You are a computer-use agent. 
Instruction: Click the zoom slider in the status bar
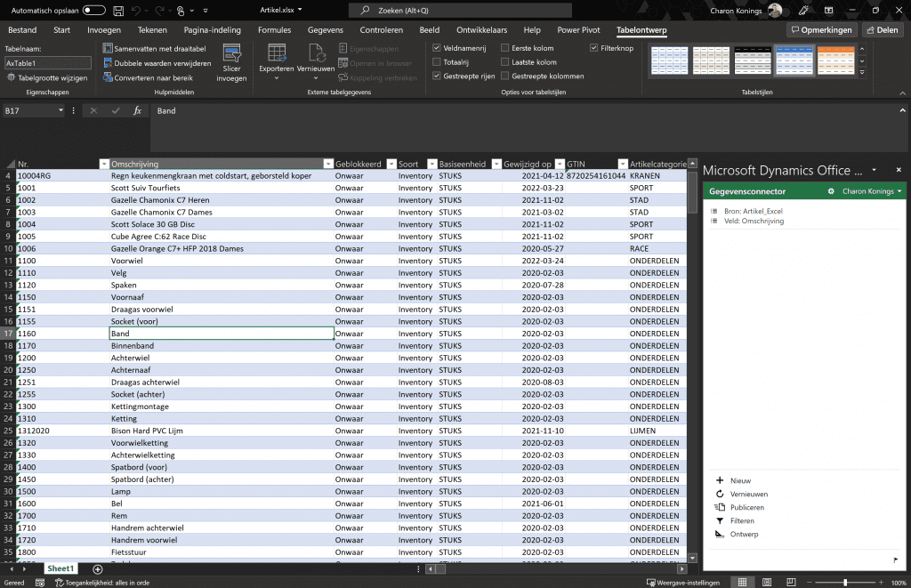(x=845, y=582)
